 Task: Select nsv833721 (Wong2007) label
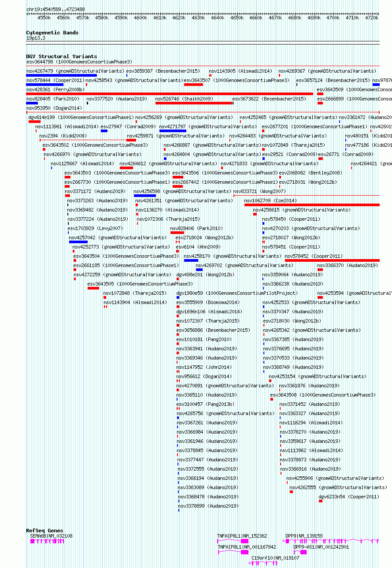point(259,191)
